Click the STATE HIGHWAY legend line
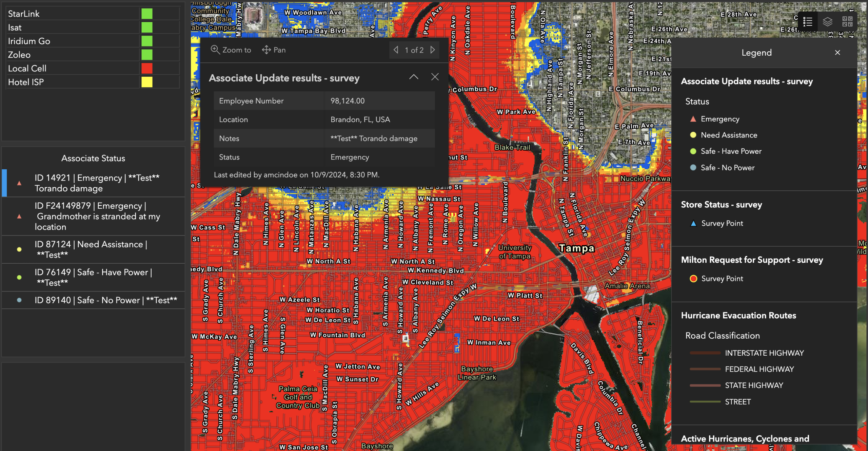 click(705, 386)
